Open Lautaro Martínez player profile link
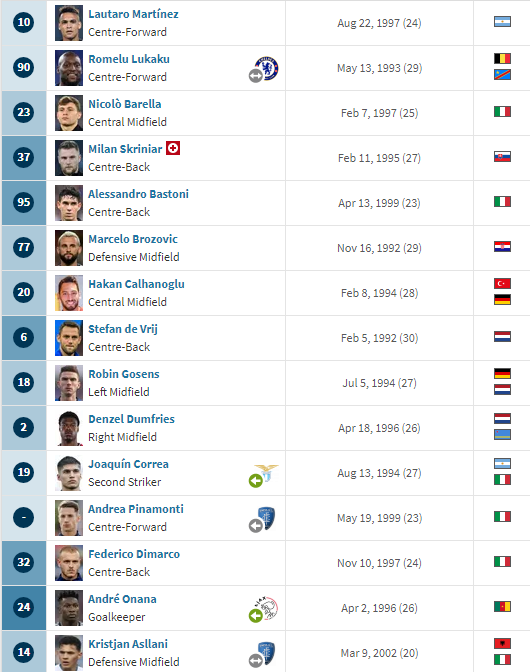530x672 pixels. 133,14
